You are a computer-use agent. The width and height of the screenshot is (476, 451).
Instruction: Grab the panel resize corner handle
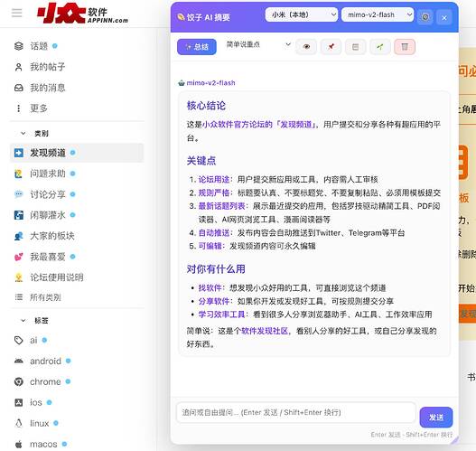coord(454,440)
